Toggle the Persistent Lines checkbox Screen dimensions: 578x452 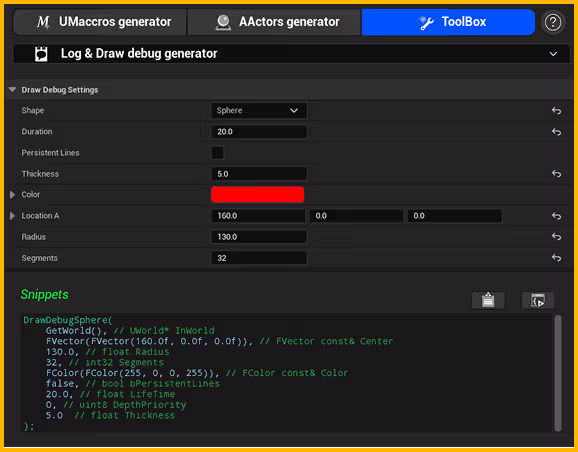coord(217,153)
